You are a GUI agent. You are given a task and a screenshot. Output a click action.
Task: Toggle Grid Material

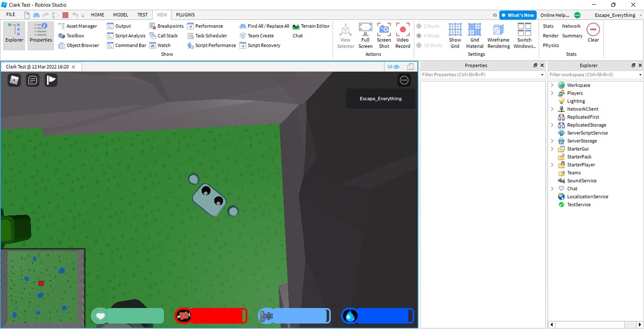(x=475, y=35)
